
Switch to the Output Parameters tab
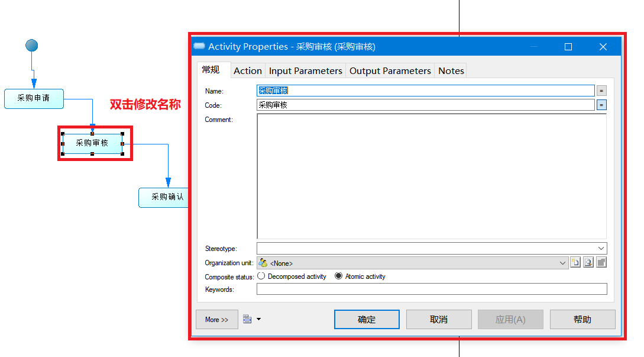point(390,70)
